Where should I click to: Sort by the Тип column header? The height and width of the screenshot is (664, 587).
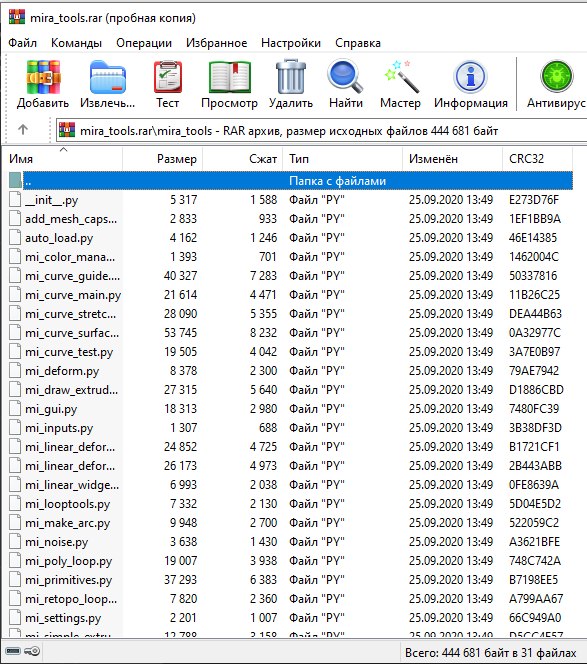point(343,159)
